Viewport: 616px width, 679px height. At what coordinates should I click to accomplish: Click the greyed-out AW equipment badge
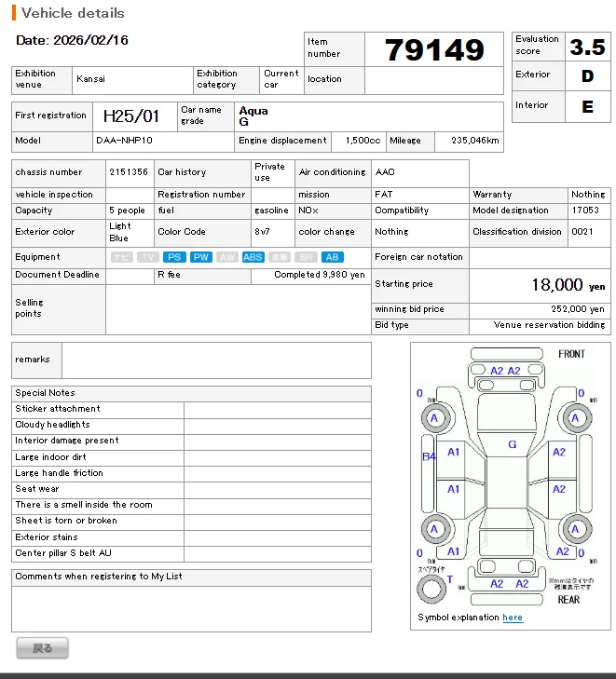click(x=227, y=257)
